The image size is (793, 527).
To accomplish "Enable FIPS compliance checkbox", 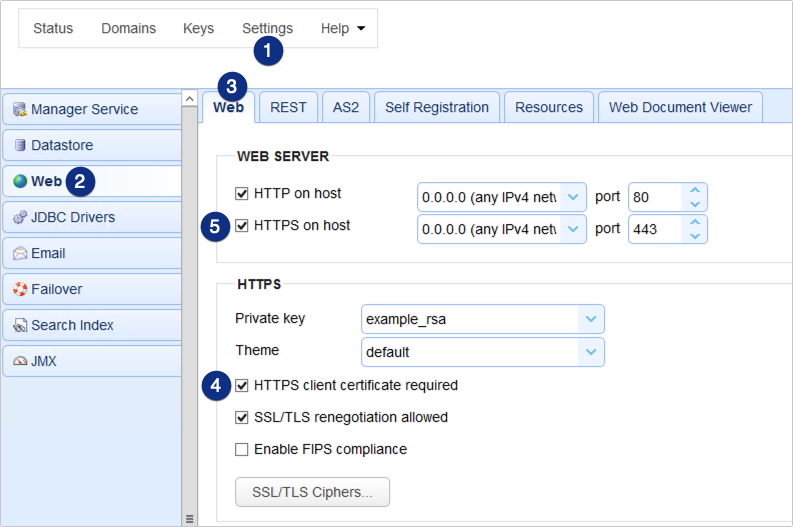I will coord(242,449).
